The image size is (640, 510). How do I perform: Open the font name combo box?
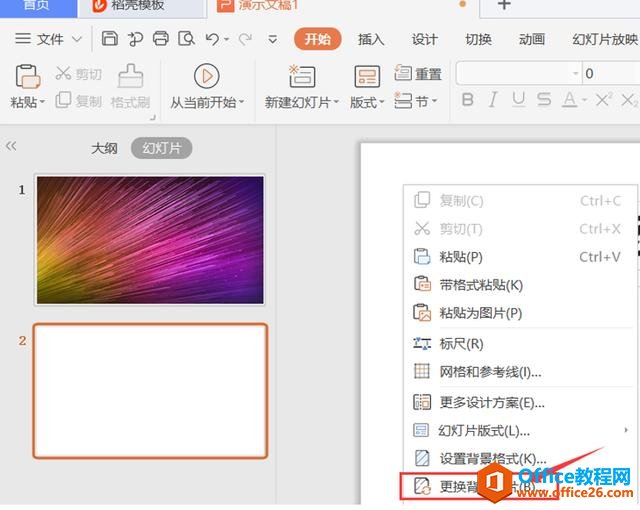(518, 73)
